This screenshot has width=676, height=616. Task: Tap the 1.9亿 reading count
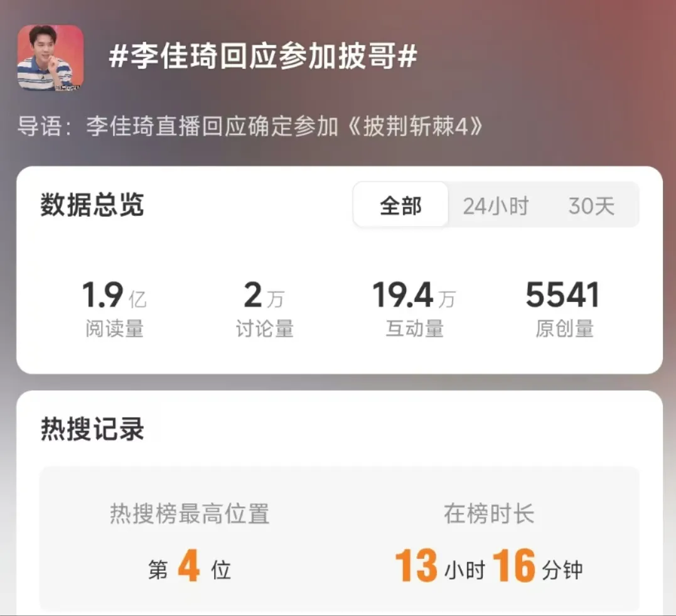point(114,295)
